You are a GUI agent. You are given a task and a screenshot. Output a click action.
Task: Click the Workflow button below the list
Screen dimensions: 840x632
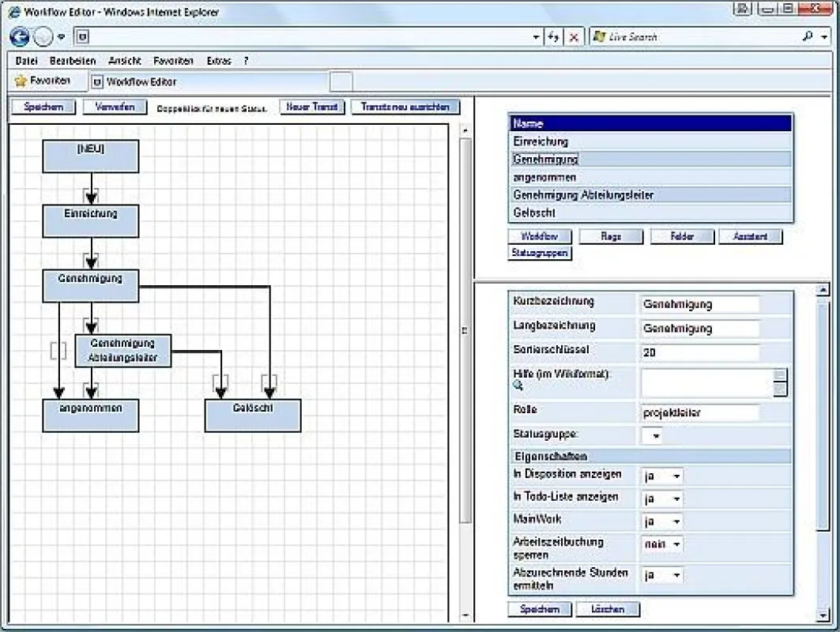pos(540,236)
